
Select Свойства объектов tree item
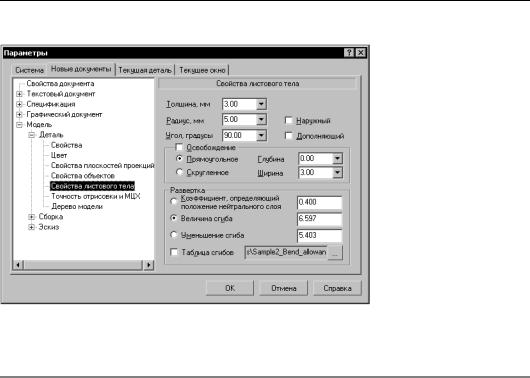[83, 176]
